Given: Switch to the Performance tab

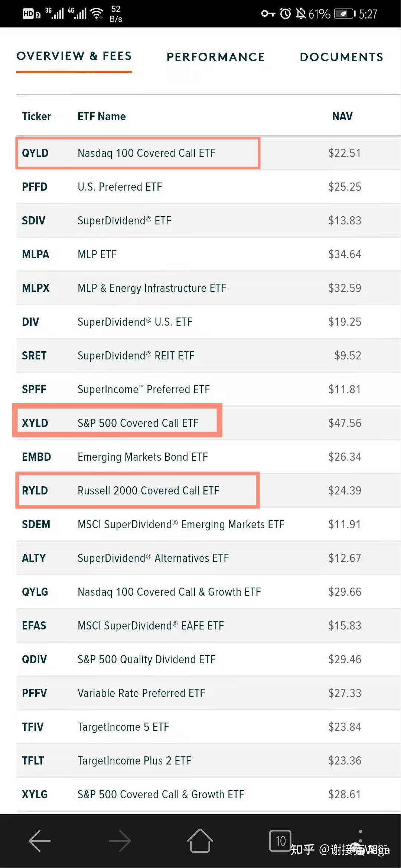Looking at the screenshot, I should (216, 57).
